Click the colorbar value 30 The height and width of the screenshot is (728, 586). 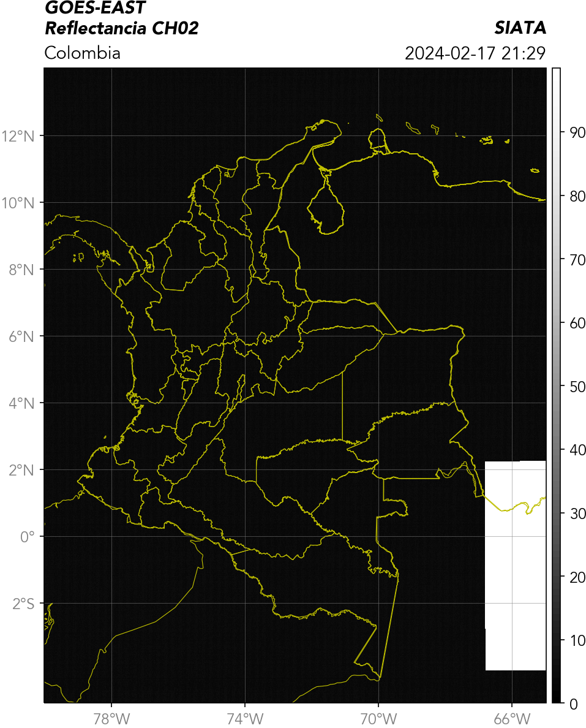tap(577, 514)
